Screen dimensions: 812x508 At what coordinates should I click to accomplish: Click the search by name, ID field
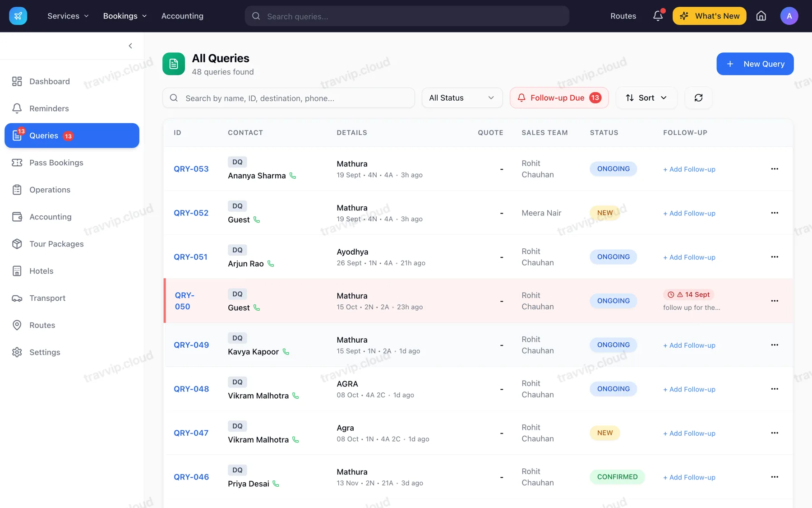(289, 98)
